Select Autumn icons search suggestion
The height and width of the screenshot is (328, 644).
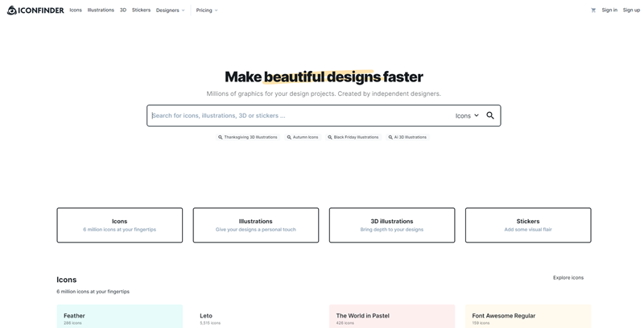tap(303, 137)
